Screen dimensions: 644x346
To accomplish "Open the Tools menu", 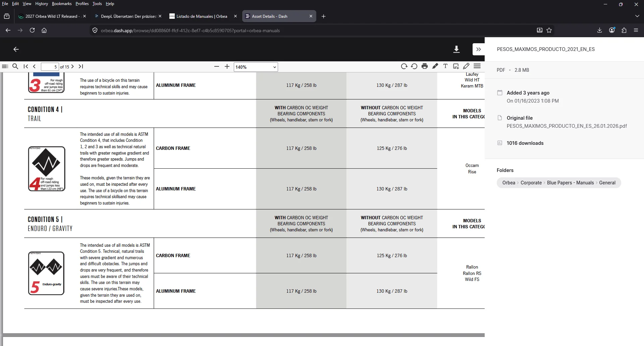I will coord(97,4).
